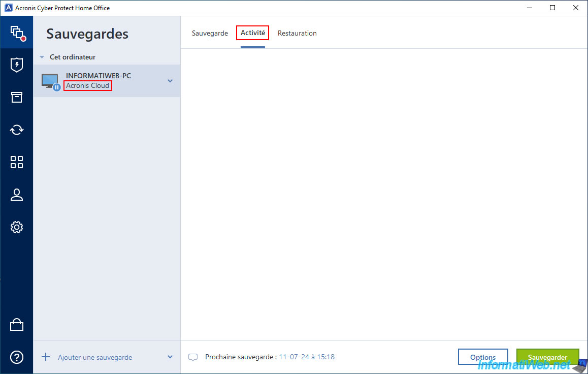
Task: Maximize the Acronis window
Action: tap(552, 8)
